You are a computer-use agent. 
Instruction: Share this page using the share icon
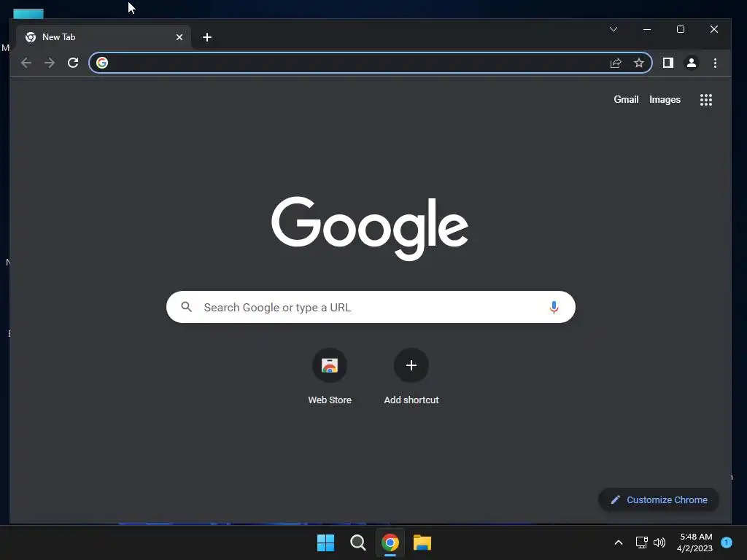coord(616,63)
